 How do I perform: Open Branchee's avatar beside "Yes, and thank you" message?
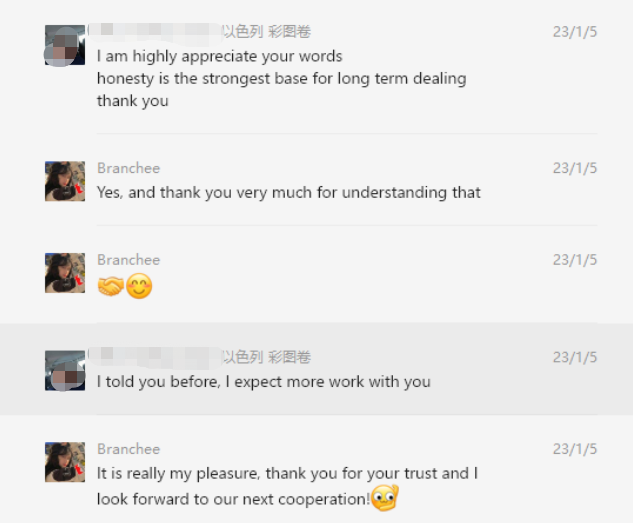pos(65,181)
